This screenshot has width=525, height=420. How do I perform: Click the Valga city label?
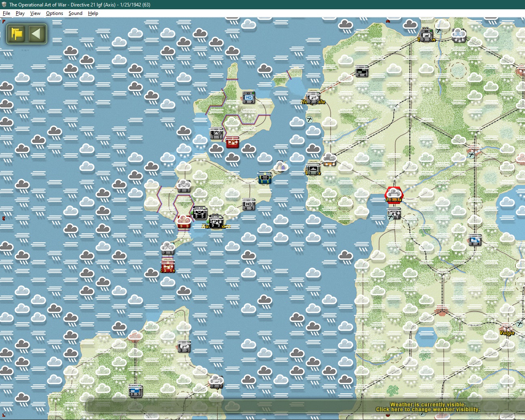(507, 333)
